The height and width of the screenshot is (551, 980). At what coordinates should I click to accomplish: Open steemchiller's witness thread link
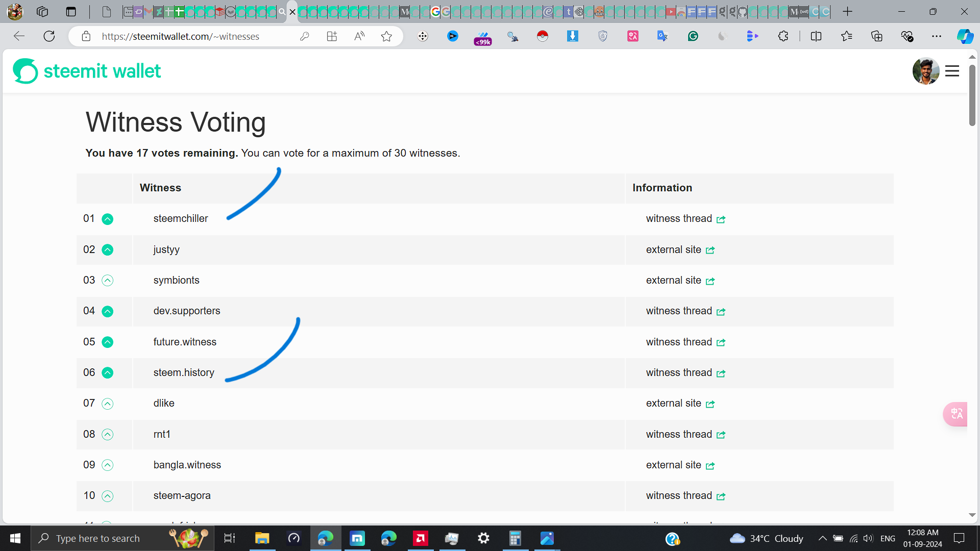point(685,219)
